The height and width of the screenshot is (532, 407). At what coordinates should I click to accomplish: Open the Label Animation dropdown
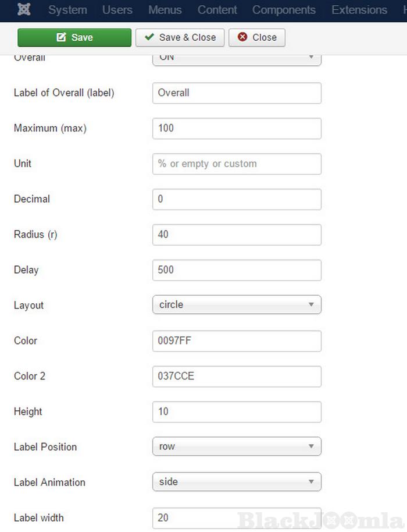click(x=237, y=482)
